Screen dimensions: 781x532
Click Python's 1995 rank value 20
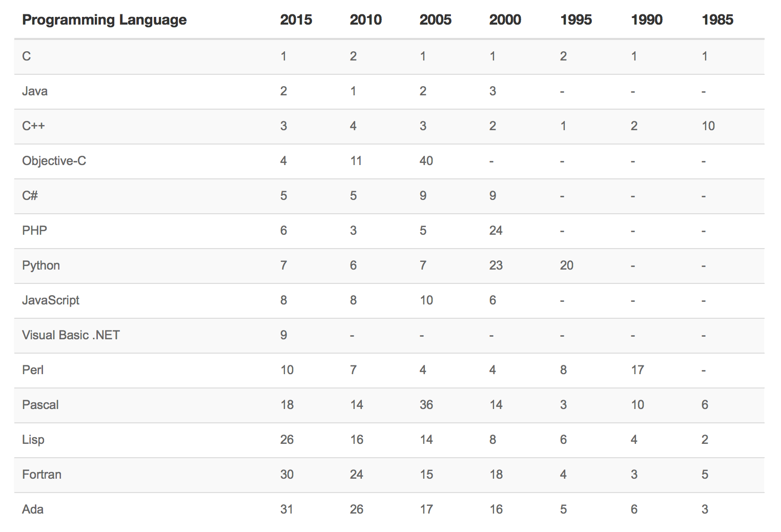tap(566, 265)
